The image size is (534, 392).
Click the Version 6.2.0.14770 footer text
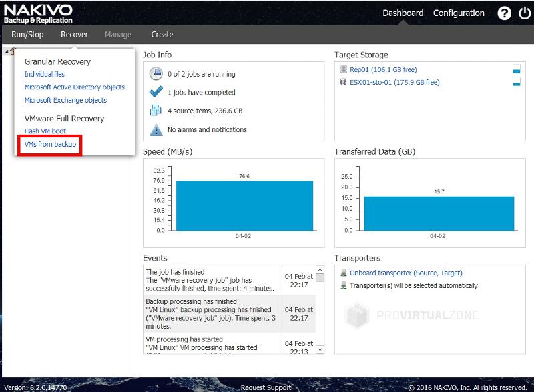coord(35,387)
